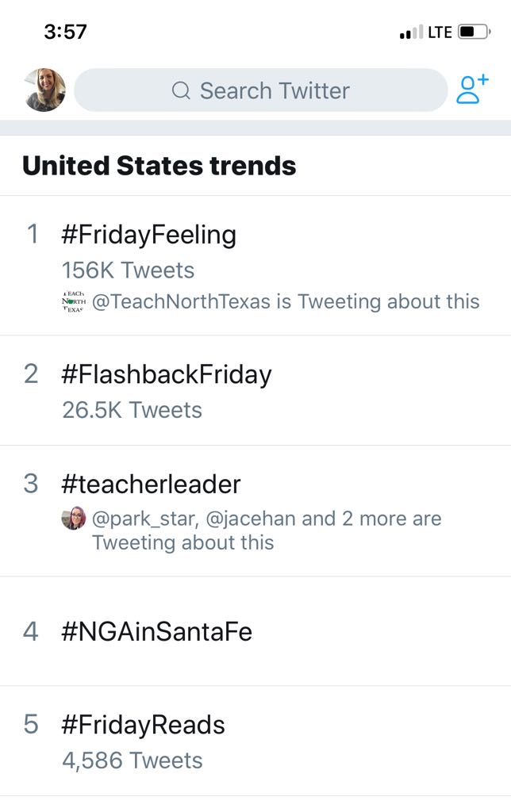Tap the add people icon
This screenshot has height=812, width=511.
(471, 90)
